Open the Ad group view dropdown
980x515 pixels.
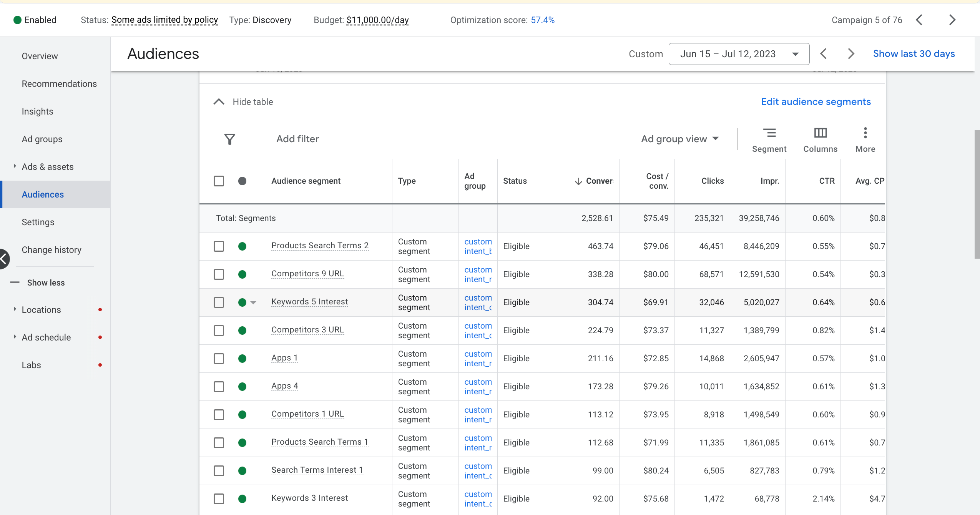point(679,139)
